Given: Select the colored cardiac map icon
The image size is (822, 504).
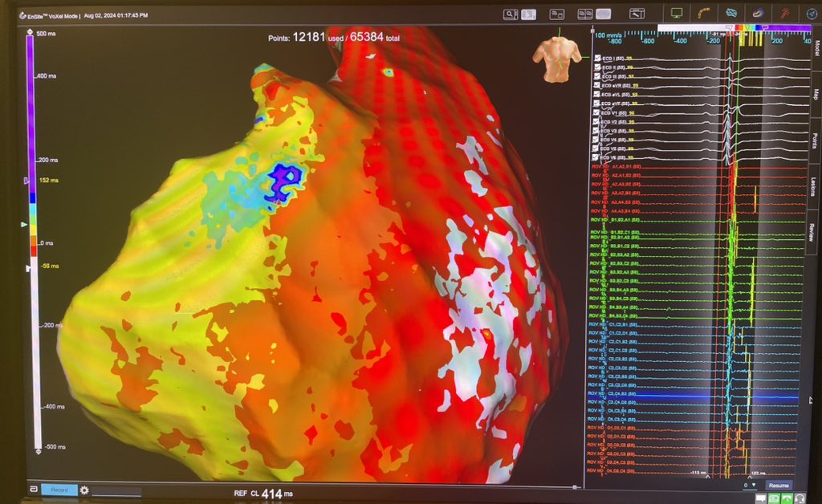Looking at the screenshot, I should [x=758, y=13].
